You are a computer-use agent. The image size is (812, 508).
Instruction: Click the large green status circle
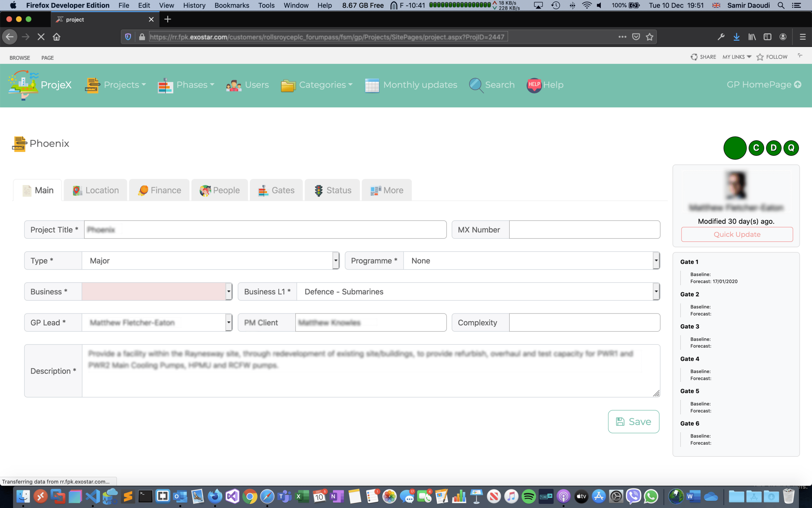(x=735, y=148)
